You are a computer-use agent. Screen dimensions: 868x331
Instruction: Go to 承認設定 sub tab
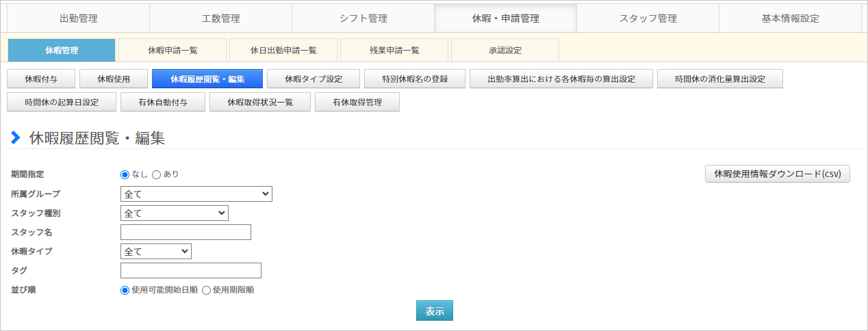click(x=505, y=50)
